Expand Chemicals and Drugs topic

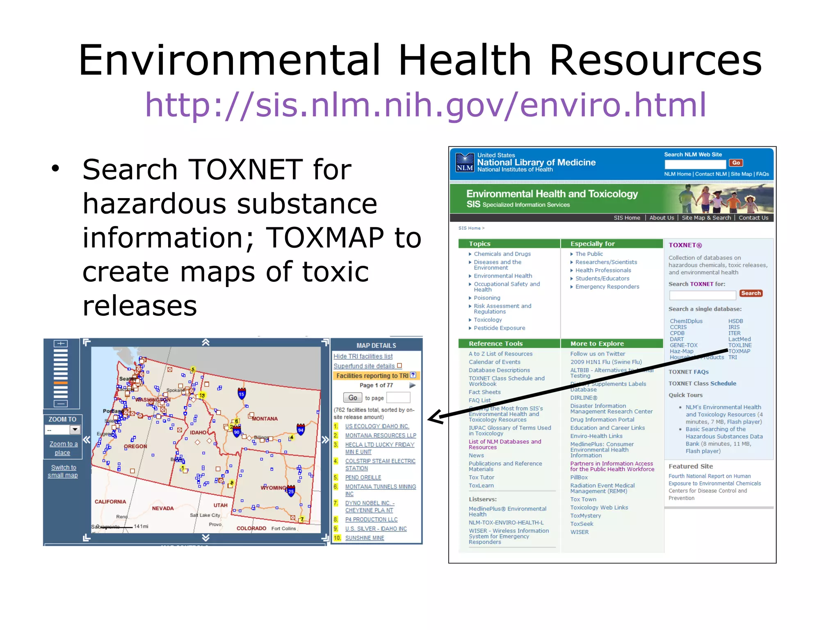(x=470, y=254)
